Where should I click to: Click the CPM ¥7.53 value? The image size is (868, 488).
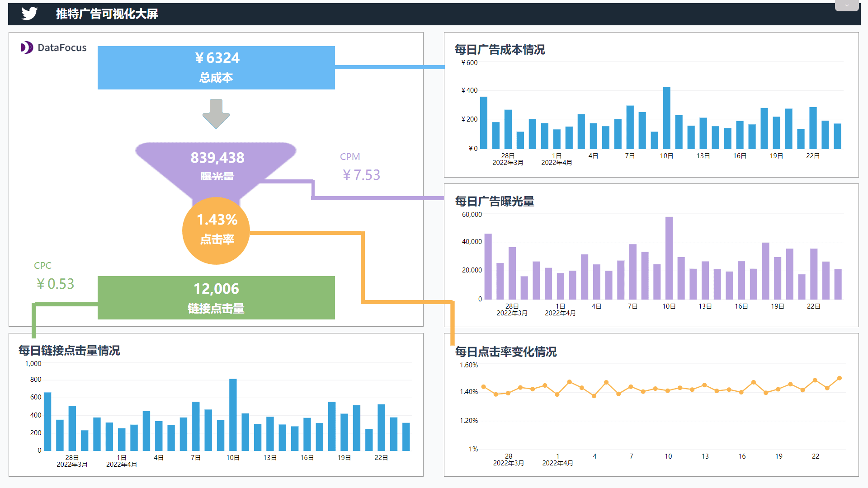click(x=361, y=175)
